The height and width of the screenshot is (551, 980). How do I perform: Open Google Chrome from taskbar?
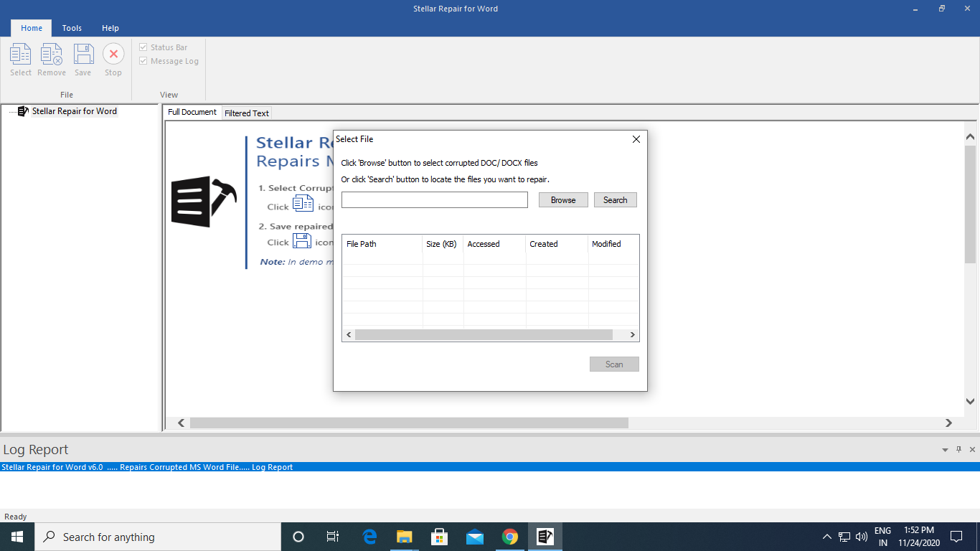[509, 537]
